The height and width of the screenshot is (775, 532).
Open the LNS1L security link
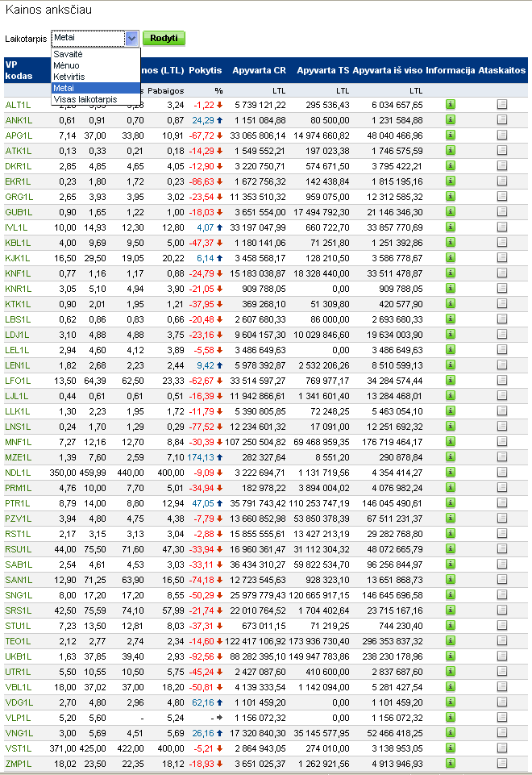(x=18, y=427)
